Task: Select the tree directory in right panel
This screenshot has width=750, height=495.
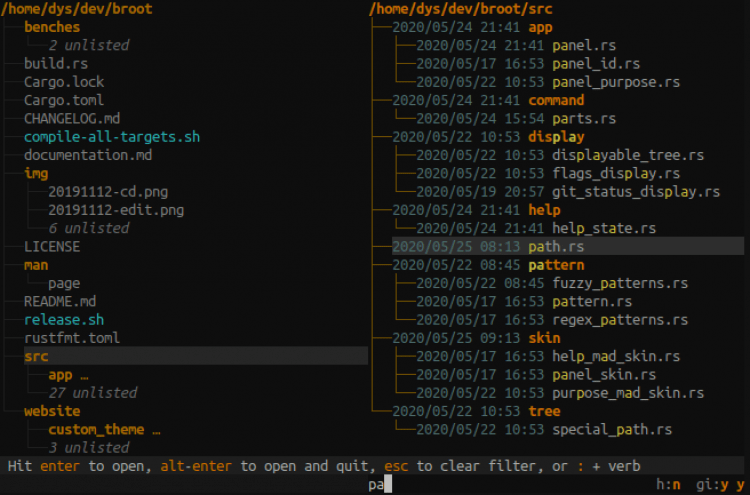Action: (x=544, y=411)
